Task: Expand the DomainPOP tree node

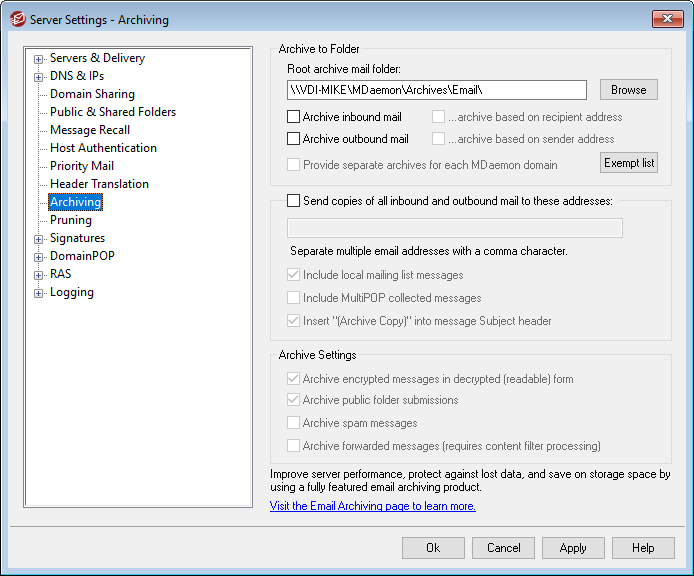Action: point(39,257)
